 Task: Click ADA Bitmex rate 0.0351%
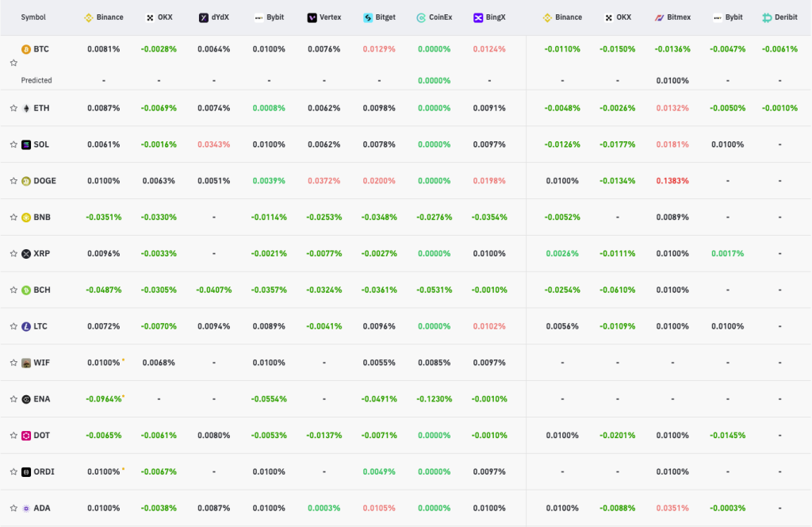pyautogui.click(x=672, y=508)
